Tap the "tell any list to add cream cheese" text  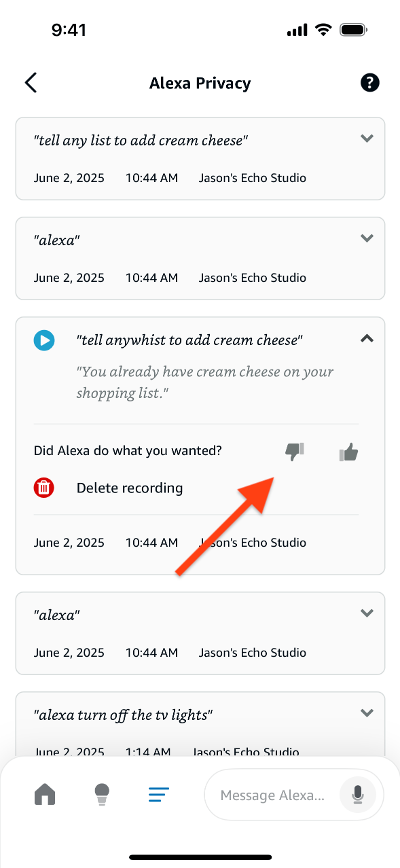point(141,141)
